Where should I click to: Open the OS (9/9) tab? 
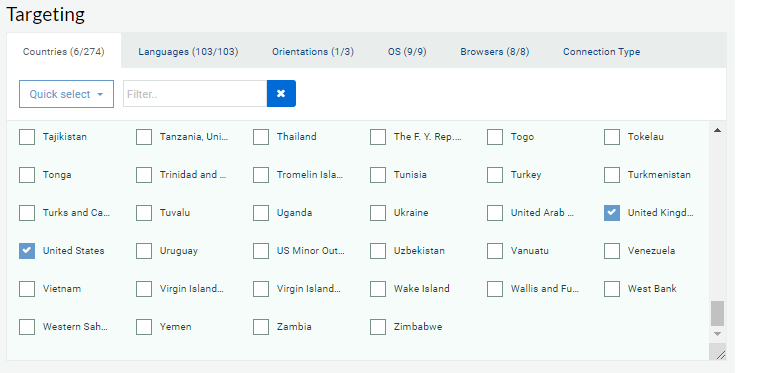click(407, 52)
